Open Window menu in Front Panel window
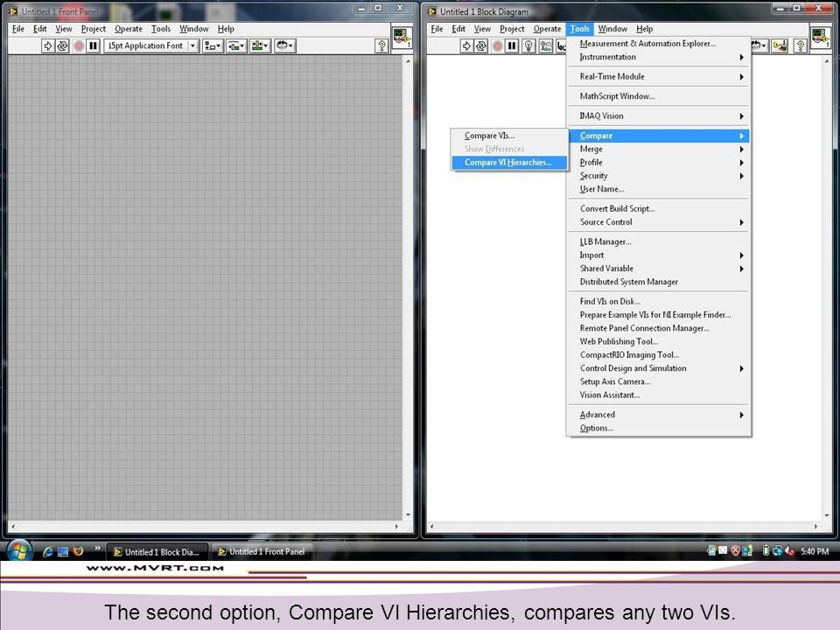The image size is (840, 630). click(194, 29)
